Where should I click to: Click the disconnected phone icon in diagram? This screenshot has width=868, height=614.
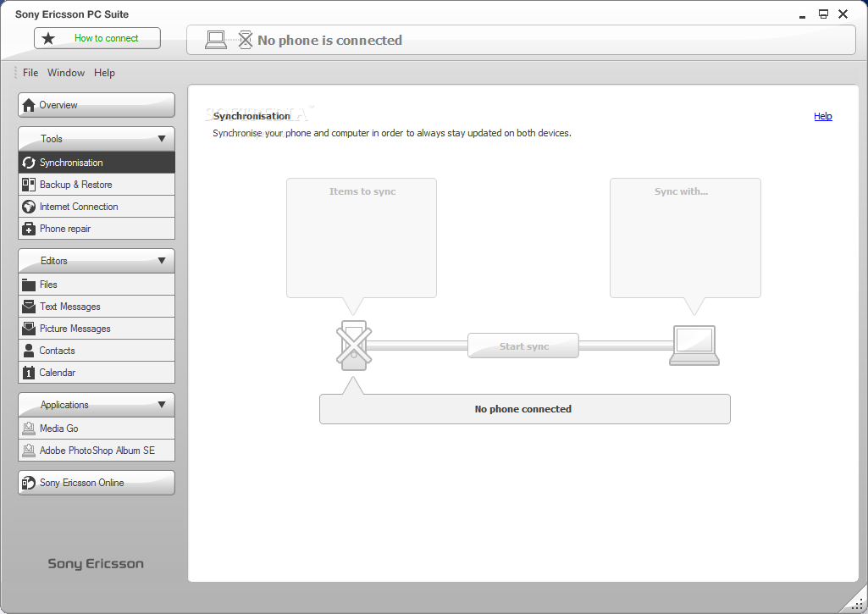point(353,346)
